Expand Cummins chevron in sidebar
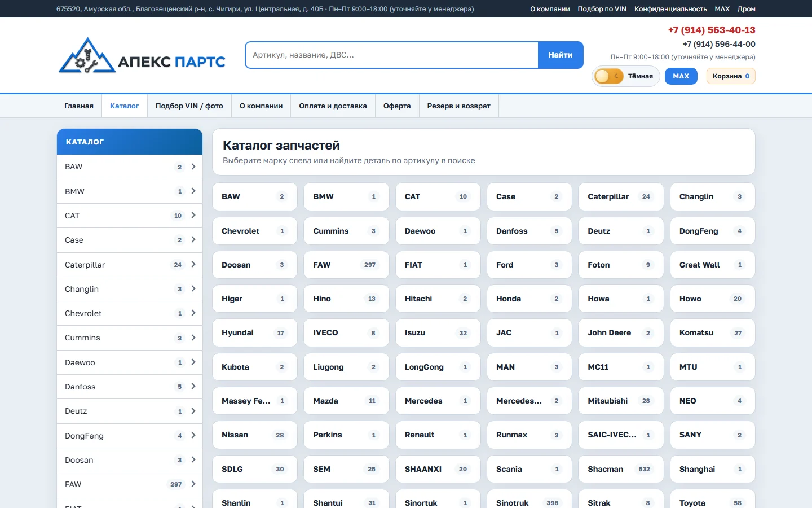The image size is (812, 508). point(193,338)
